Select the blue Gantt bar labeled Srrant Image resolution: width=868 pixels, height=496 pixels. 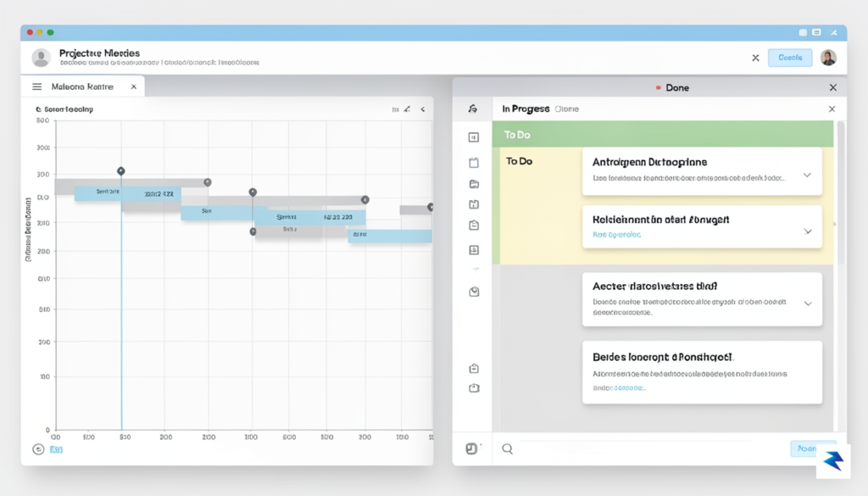[x=310, y=217]
